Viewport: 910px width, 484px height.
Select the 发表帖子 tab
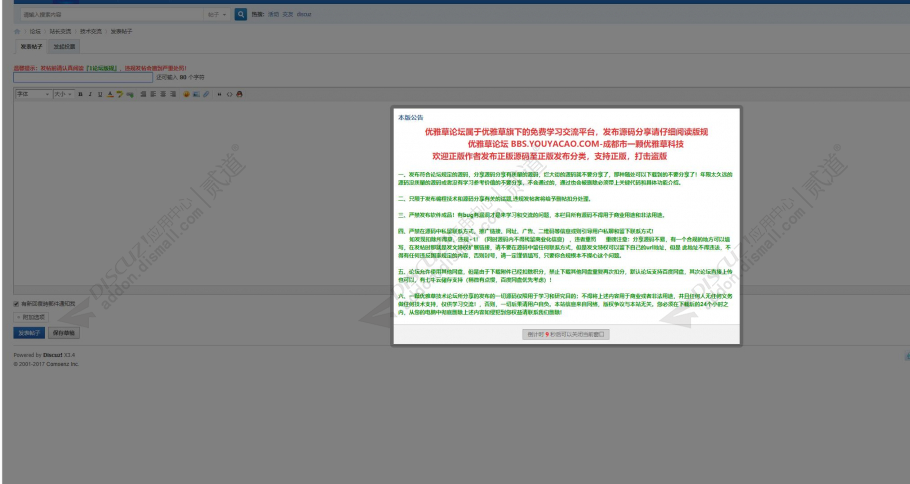coord(31,46)
